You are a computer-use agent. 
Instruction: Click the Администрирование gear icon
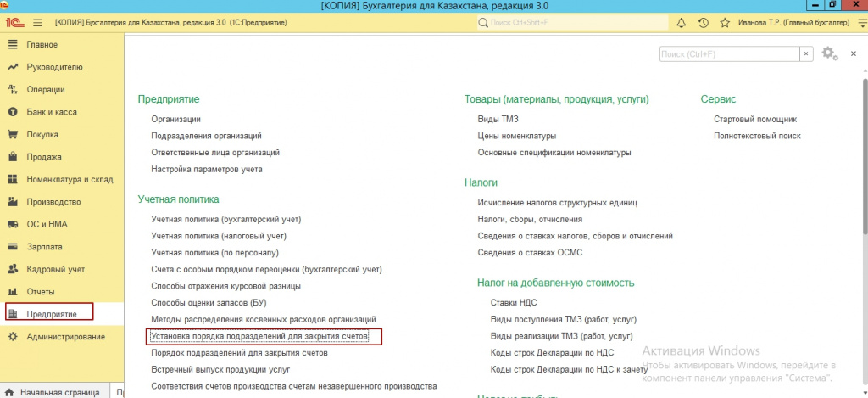pos(14,336)
